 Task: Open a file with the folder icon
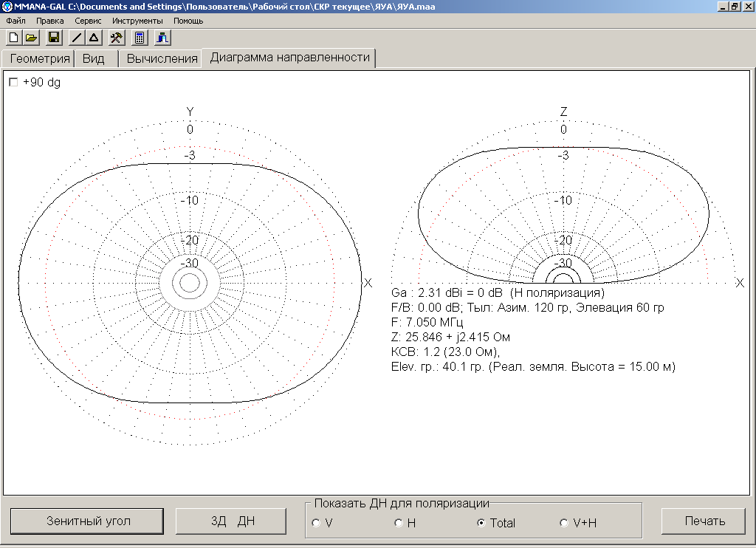click(31, 37)
